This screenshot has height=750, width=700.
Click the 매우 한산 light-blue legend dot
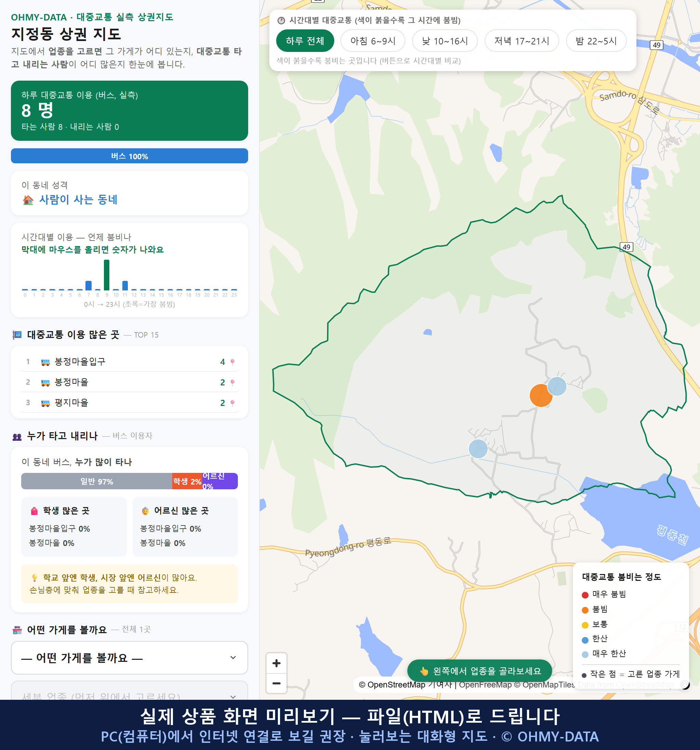pos(585,655)
